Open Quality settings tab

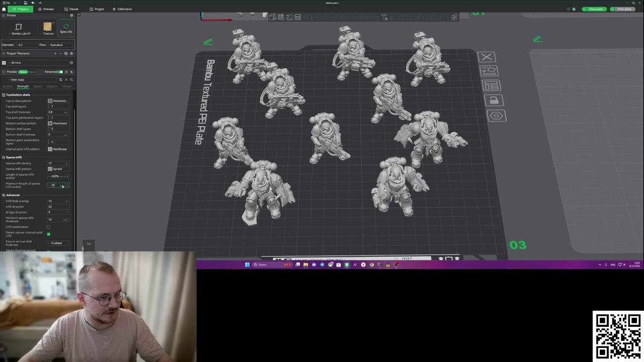pyautogui.click(x=8, y=86)
